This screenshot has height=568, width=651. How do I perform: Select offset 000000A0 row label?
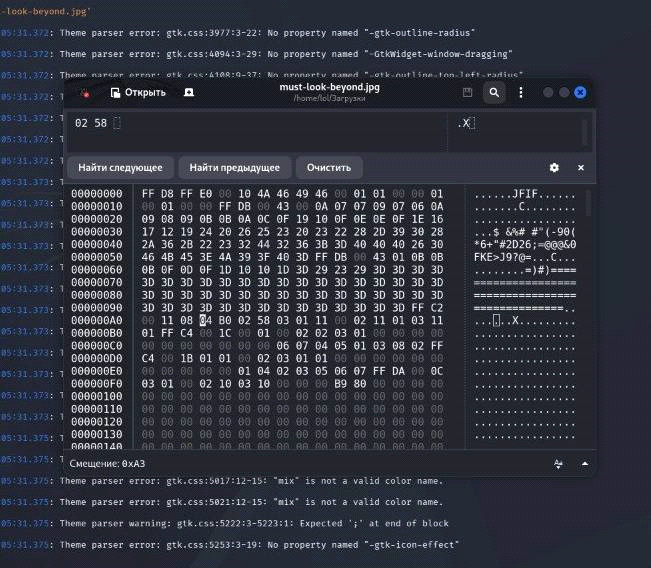click(x=97, y=321)
